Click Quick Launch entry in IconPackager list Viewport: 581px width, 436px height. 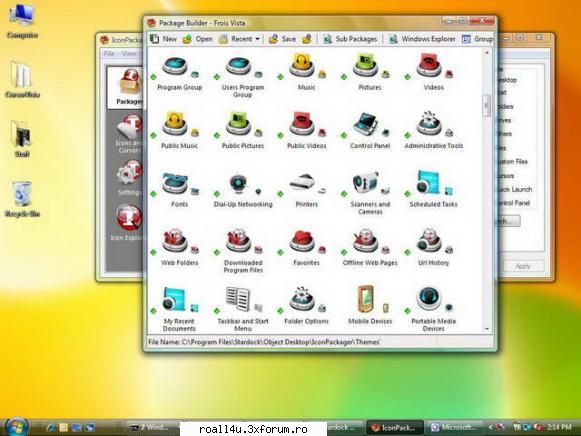(x=515, y=189)
